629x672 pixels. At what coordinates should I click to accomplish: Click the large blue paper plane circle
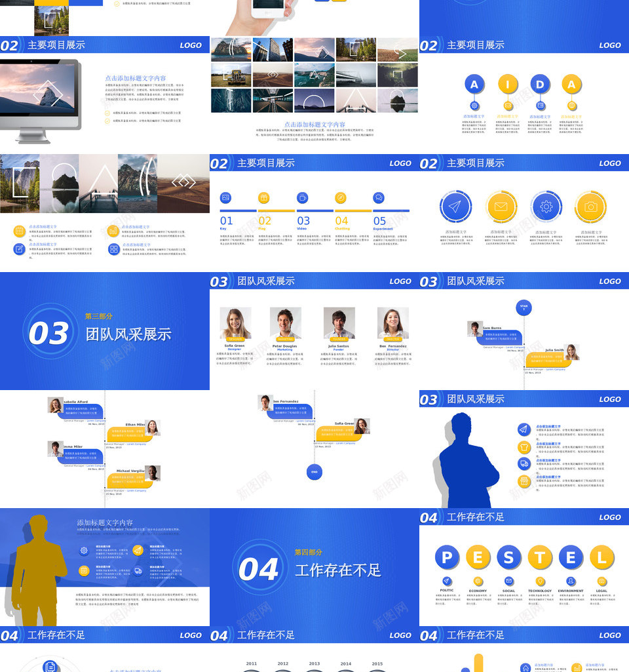point(455,207)
